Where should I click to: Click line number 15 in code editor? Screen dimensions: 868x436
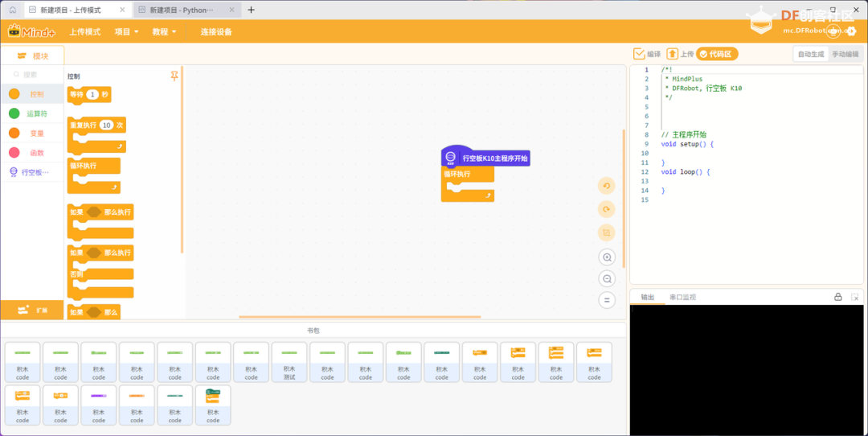(645, 199)
